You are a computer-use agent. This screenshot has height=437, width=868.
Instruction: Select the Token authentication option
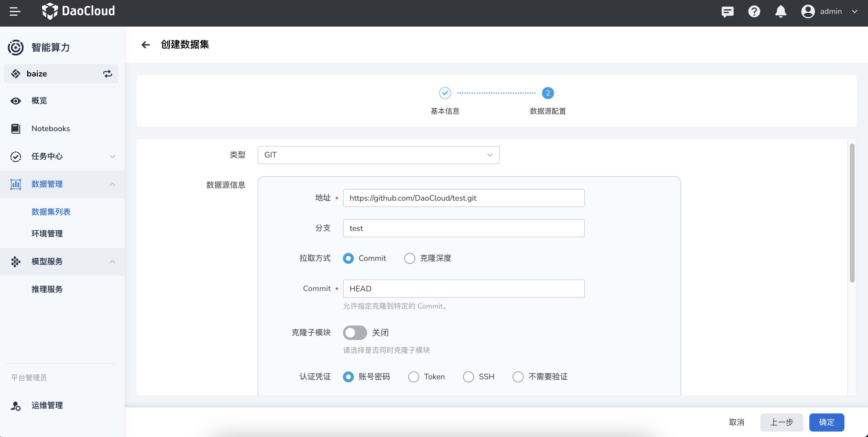click(414, 376)
